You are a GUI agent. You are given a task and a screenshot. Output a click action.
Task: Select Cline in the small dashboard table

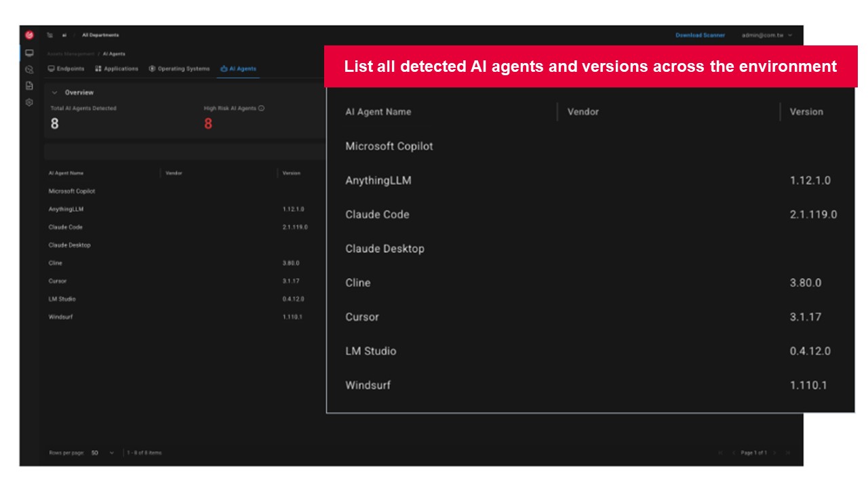[x=55, y=263]
